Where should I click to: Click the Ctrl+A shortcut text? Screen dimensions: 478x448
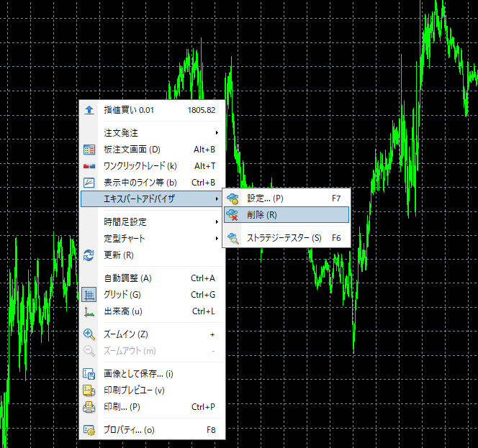(203, 278)
